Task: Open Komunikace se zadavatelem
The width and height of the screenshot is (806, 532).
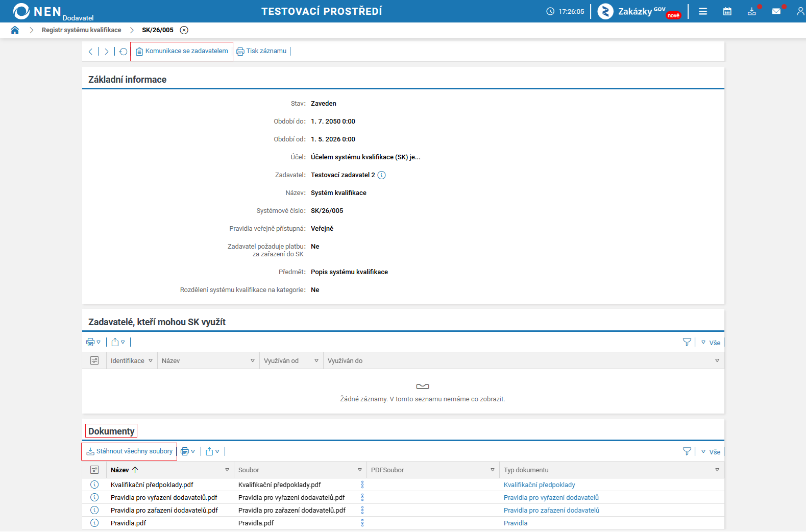Action: (182, 51)
